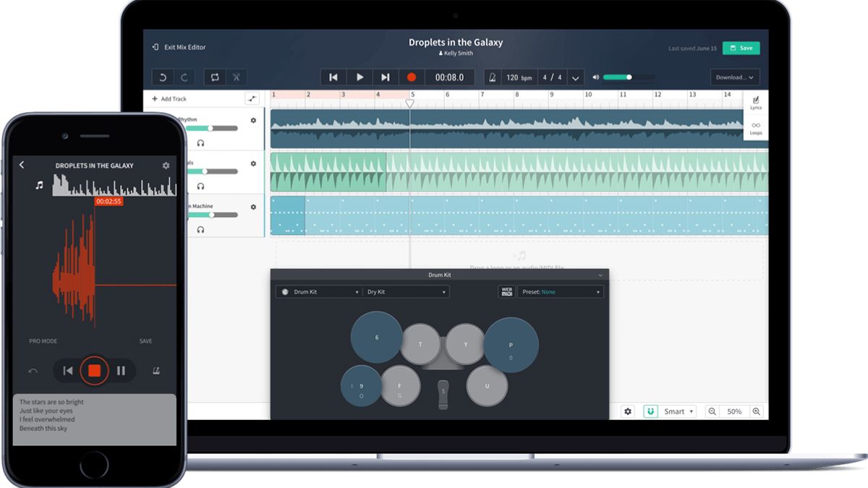Click the zoom-in magnifier next to 50%

tap(757, 411)
